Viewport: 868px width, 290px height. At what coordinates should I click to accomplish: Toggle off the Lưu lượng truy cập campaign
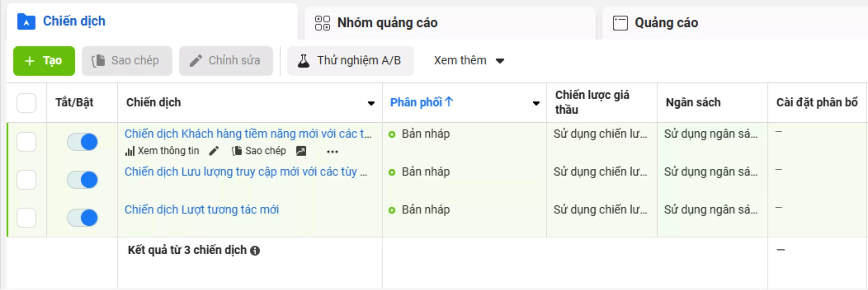tap(82, 180)
